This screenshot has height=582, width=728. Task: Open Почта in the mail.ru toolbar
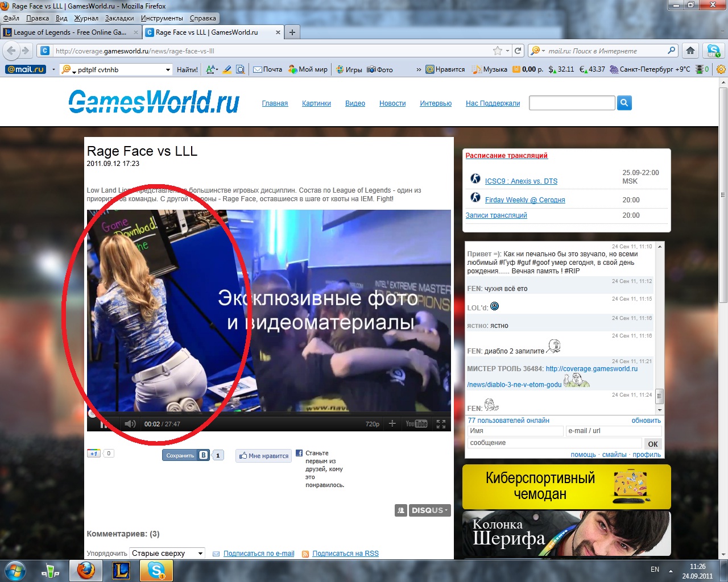click(267, 69)
